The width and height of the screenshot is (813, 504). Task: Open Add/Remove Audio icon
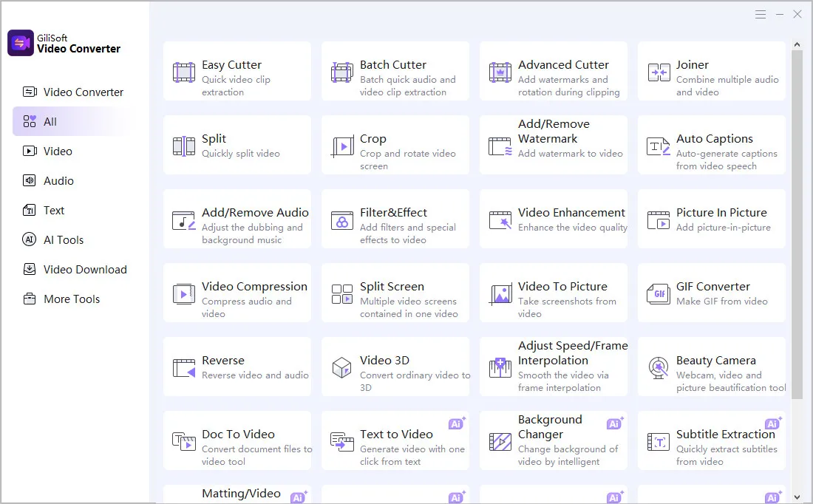click(x=184, y=220)
